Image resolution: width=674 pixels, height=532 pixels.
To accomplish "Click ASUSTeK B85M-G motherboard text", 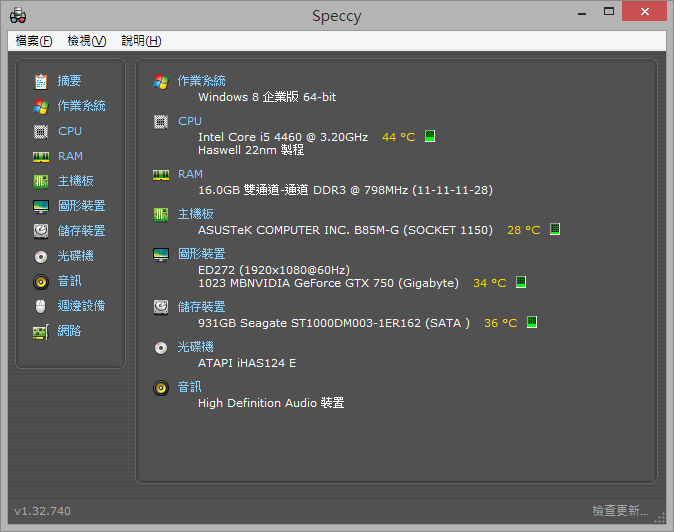I will pyautogui.click(x=345, y=230).
